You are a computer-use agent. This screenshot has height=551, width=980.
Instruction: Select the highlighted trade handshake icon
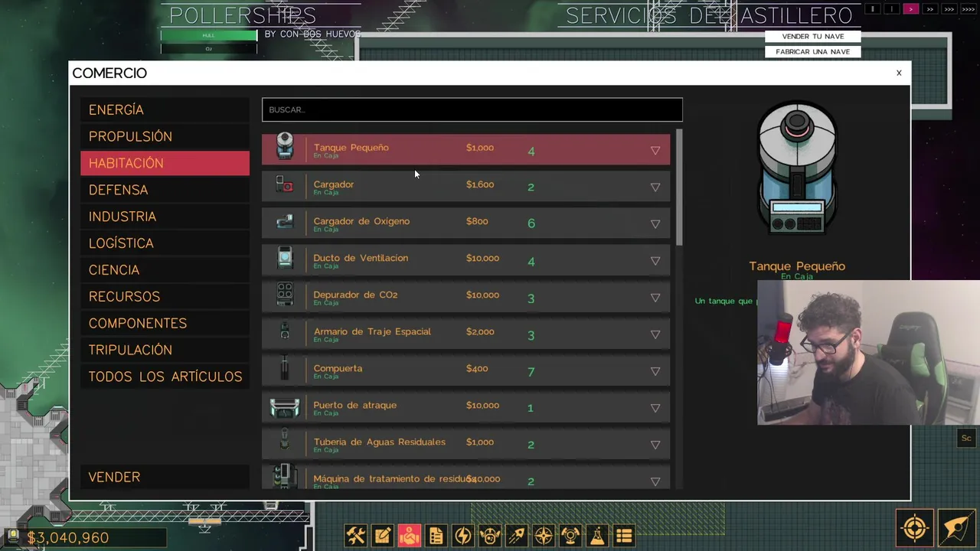[410, 536]
